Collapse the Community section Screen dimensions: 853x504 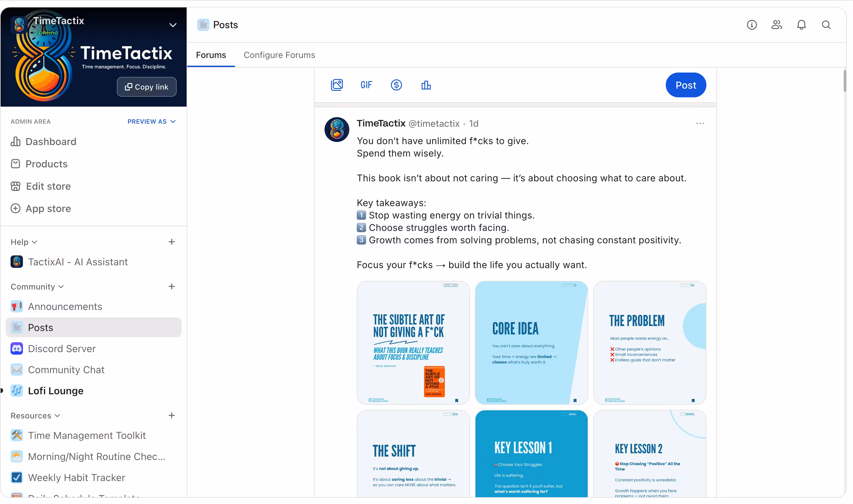(37, 287)
